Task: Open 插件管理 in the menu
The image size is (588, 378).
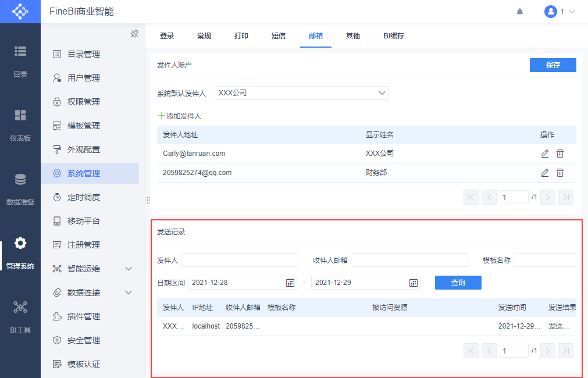Action: [90, 316]
